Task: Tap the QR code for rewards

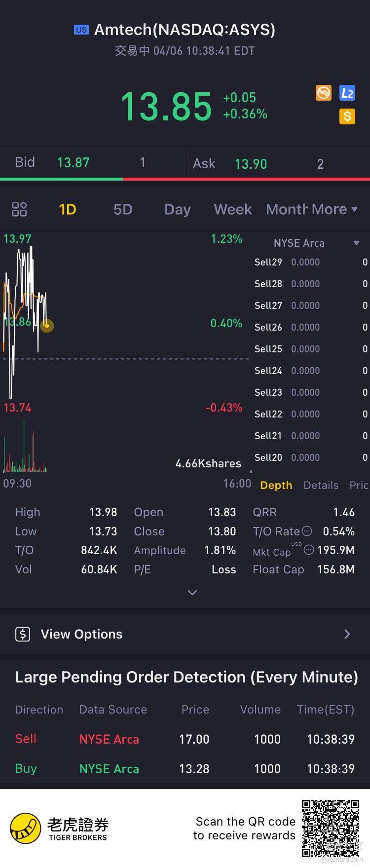Action: (330, 829)
